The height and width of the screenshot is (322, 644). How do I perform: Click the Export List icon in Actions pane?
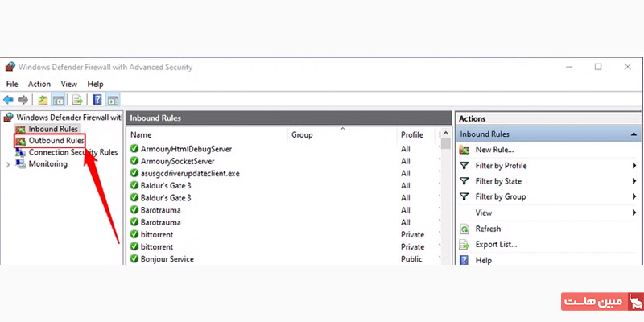(464, 245)
